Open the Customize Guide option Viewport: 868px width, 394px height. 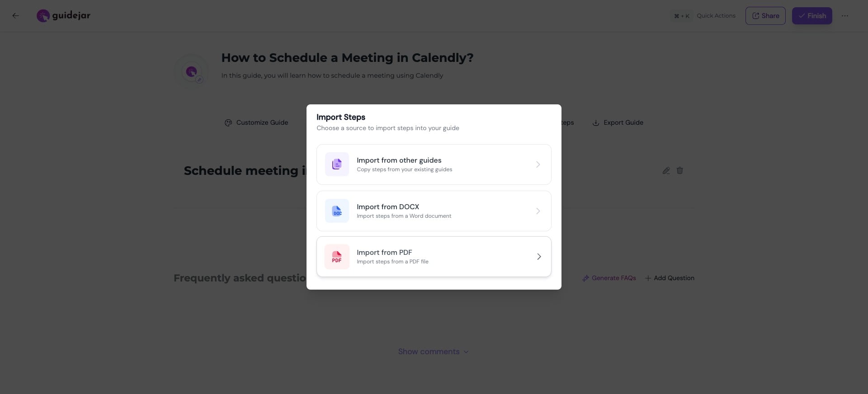[x=256, y=122]
